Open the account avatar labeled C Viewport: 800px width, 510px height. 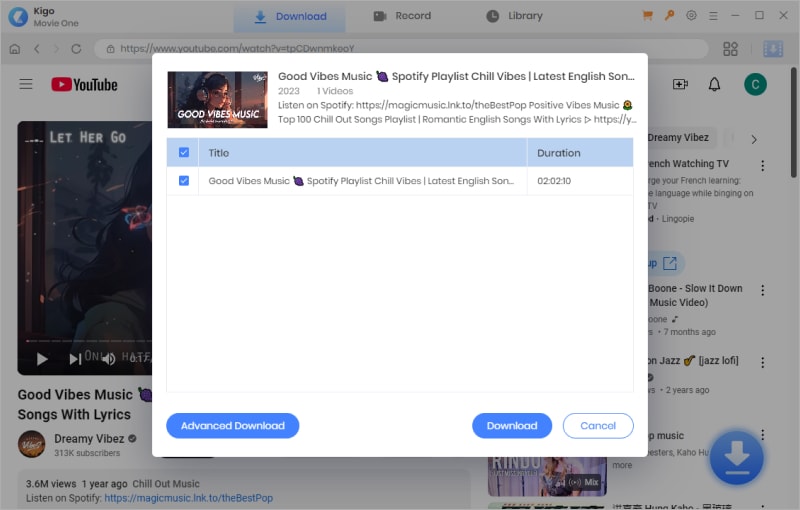(755, 84)
